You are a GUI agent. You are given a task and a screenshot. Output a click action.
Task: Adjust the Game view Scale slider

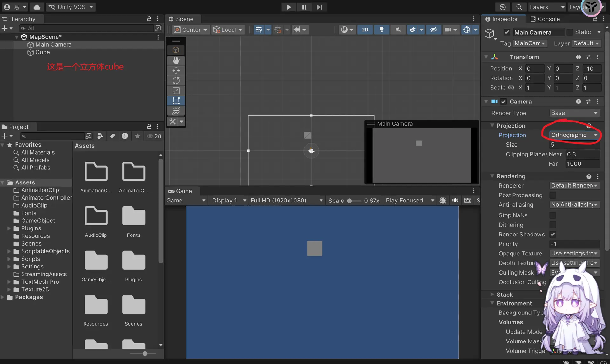coord(354,201)
